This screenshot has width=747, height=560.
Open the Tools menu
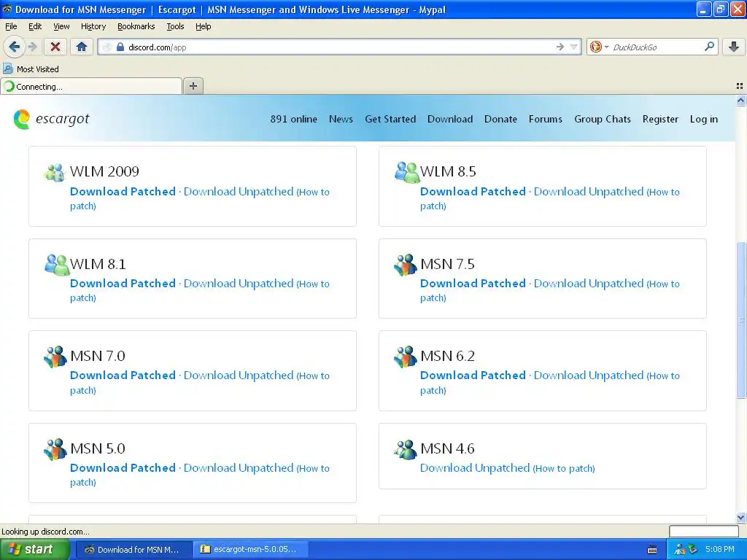pos(175,27)
